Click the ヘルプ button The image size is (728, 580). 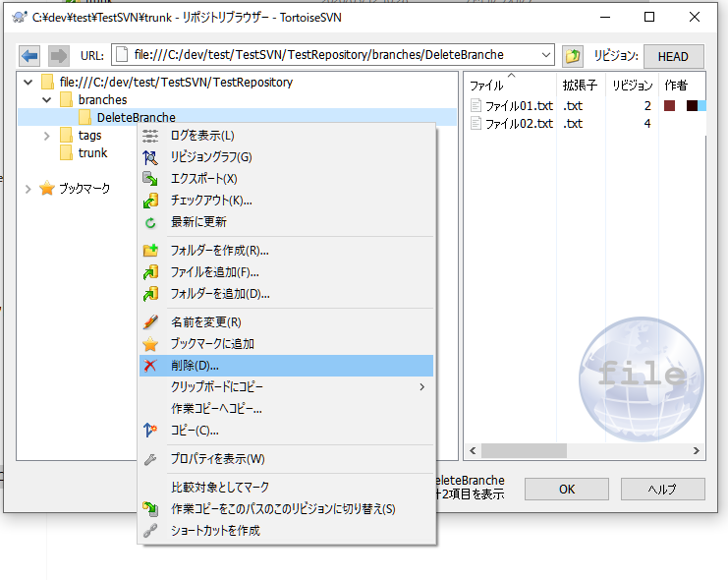click(662, 490)
